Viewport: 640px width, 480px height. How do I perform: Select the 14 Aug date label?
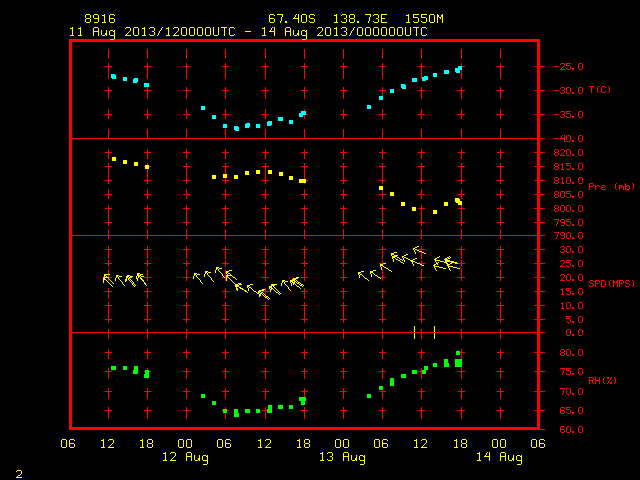pos(499,457)
